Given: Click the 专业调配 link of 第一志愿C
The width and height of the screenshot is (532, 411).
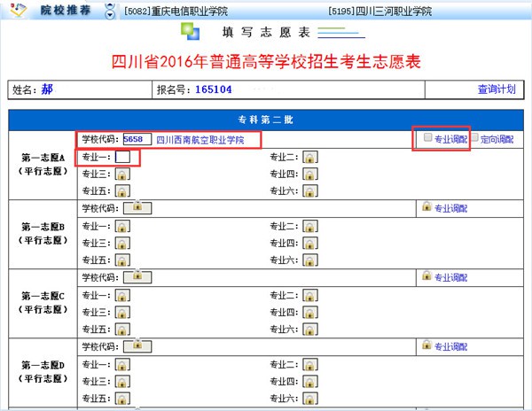Looking at the screenshot, I should [x=450, y=277].
